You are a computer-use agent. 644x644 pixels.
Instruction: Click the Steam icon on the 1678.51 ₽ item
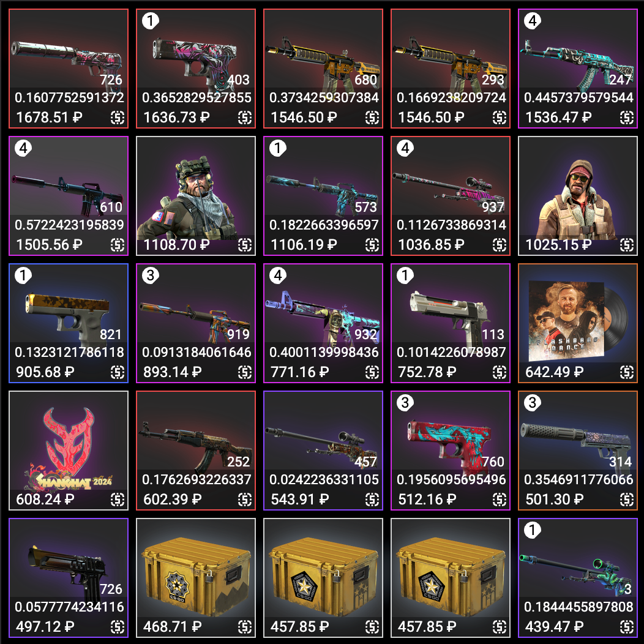point(118,118)
